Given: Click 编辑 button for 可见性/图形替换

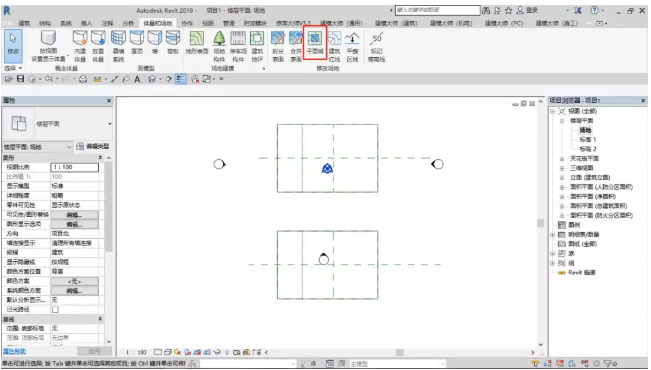Looking at the screenshot, I should pos(74,215).
